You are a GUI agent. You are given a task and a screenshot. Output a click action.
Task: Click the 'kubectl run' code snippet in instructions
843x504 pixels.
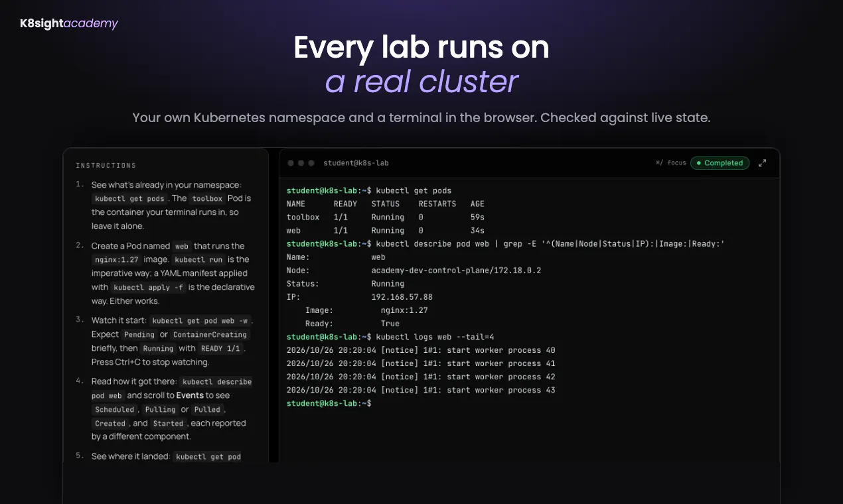(x=199, y=260)
